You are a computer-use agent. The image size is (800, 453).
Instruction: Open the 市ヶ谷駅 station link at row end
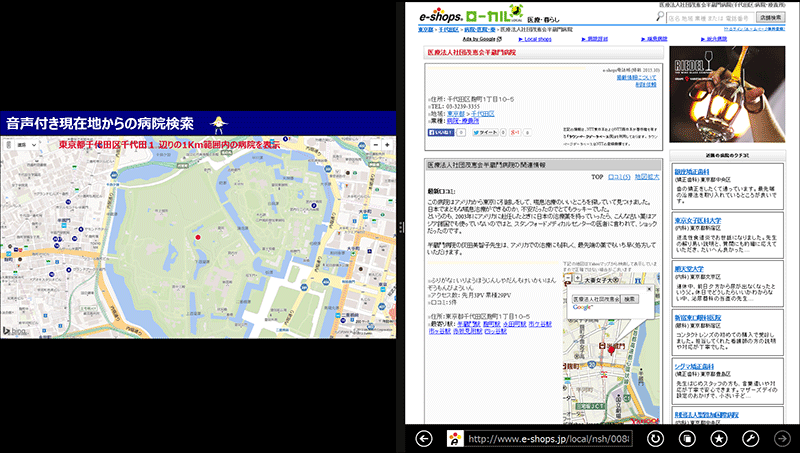point(540,324)
